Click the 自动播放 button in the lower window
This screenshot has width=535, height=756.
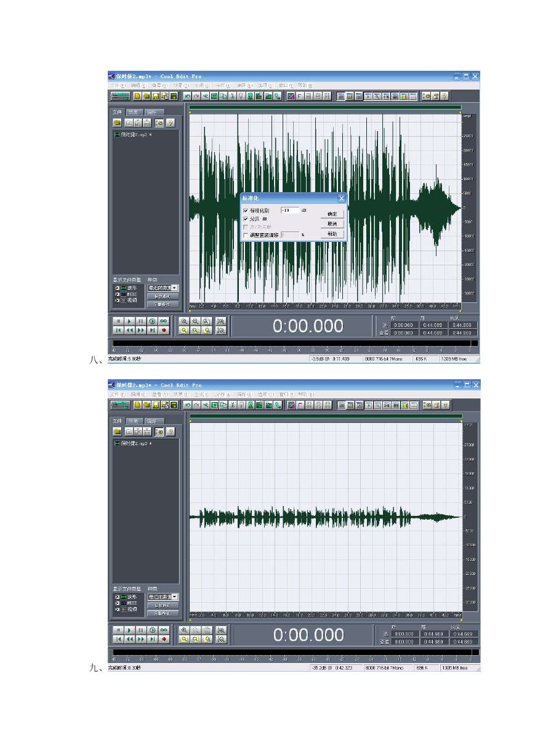pyautogui.click(x=163, y=605)
